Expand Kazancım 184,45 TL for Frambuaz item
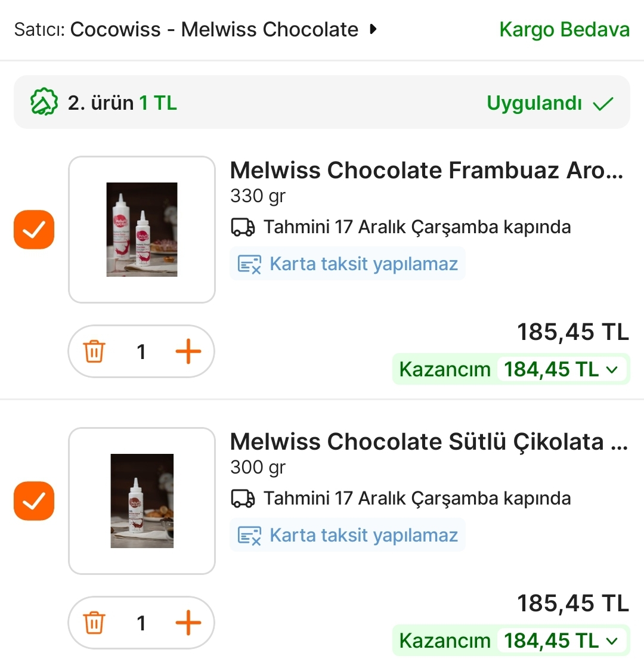 (x=612, y=370)
